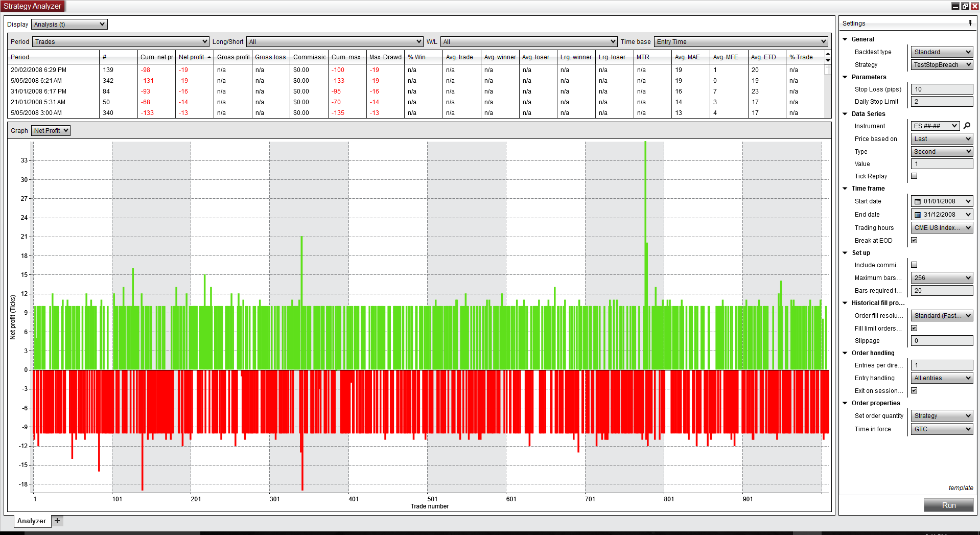Toggle the Fill limit orders checkbox
This screenshot has width=980, height=535.
click(x=914, y=328)
